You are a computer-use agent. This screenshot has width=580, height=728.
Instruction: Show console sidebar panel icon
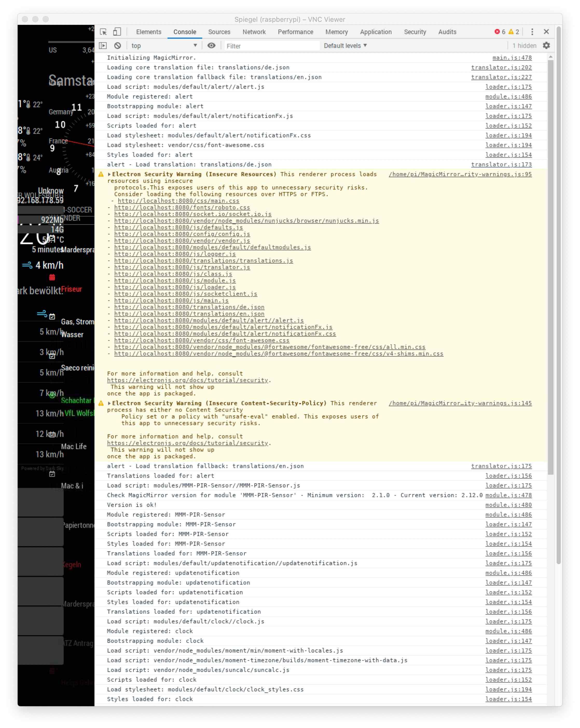pos(103,46)
